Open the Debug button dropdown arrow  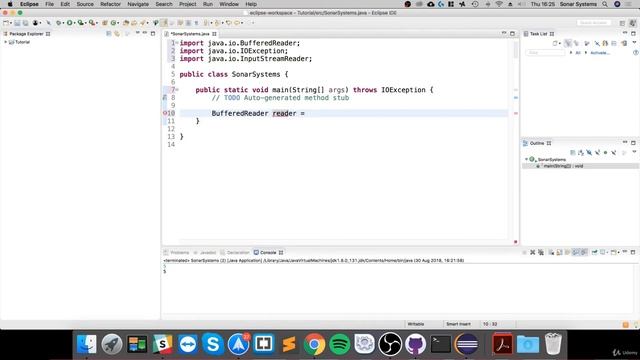tap(63, 23)
